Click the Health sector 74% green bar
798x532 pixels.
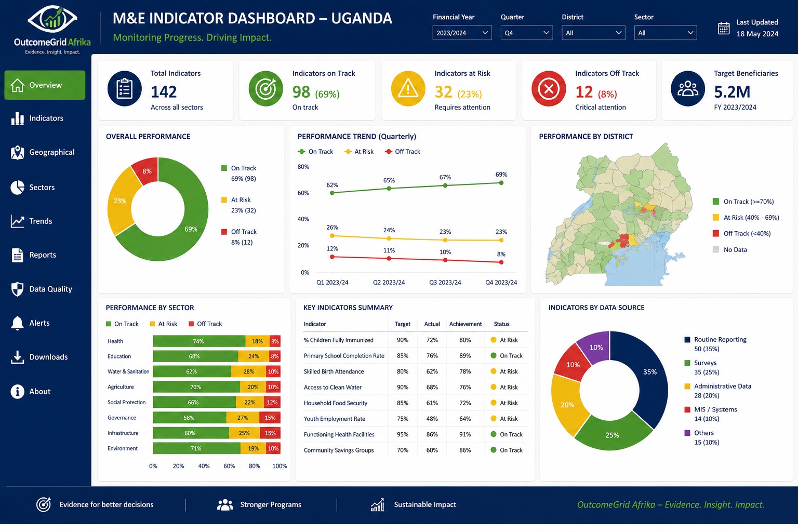[x=199, y=341]
